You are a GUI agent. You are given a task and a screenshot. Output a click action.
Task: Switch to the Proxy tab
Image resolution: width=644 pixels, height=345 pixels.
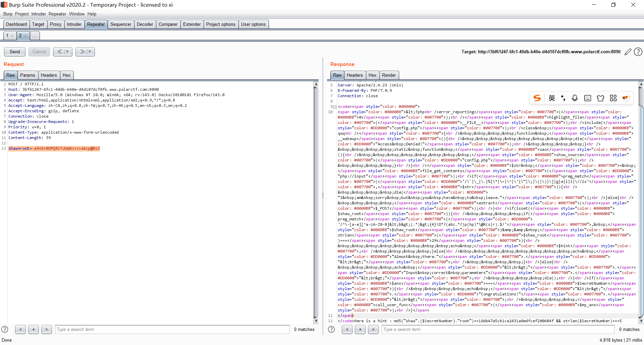pyautogui.click(x=55, y=24)
